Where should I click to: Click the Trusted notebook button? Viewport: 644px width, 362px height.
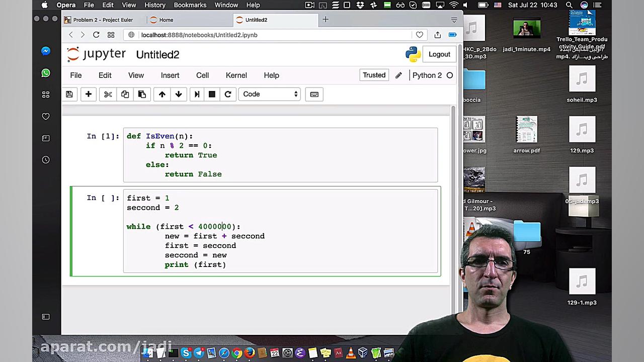coord(374,75)
